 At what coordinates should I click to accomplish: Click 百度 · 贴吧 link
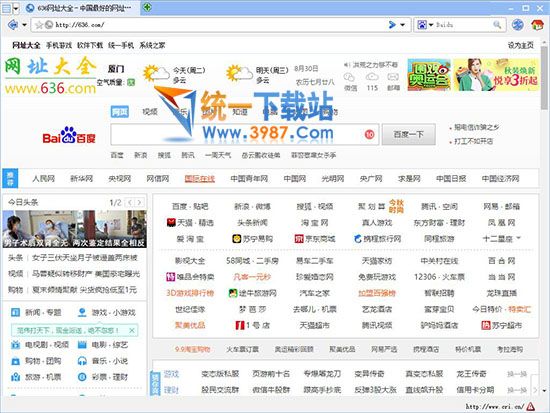(190, 206)
